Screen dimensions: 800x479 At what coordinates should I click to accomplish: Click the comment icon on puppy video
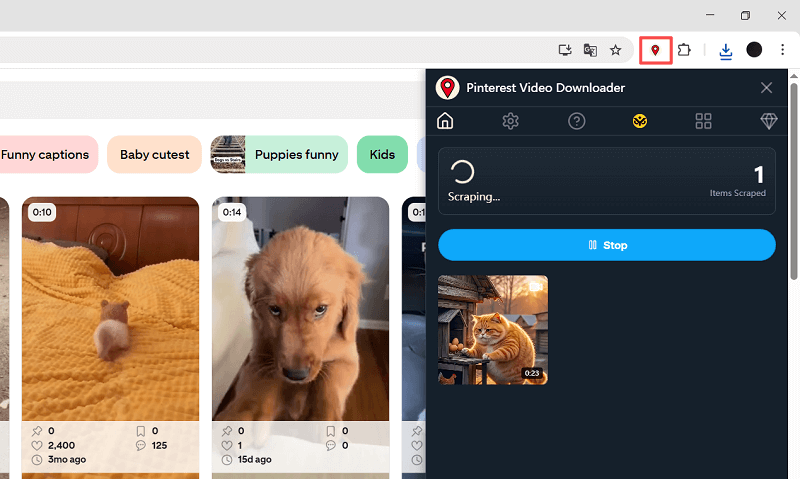pos(331,445)
